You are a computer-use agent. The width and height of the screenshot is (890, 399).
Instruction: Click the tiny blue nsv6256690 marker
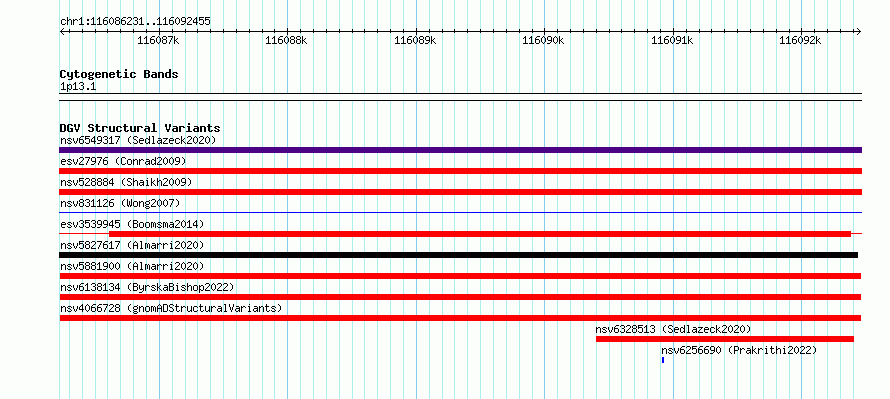point(663,360)
